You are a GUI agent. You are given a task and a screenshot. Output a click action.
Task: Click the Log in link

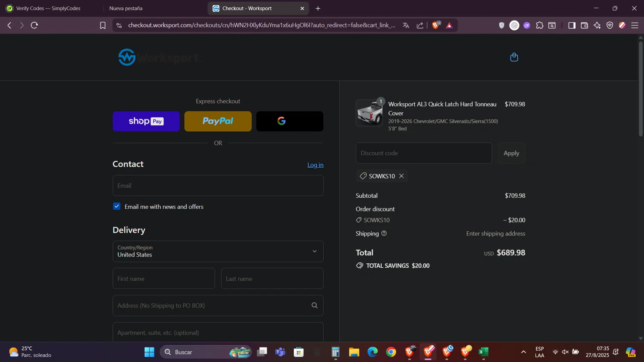click(316, 165)
